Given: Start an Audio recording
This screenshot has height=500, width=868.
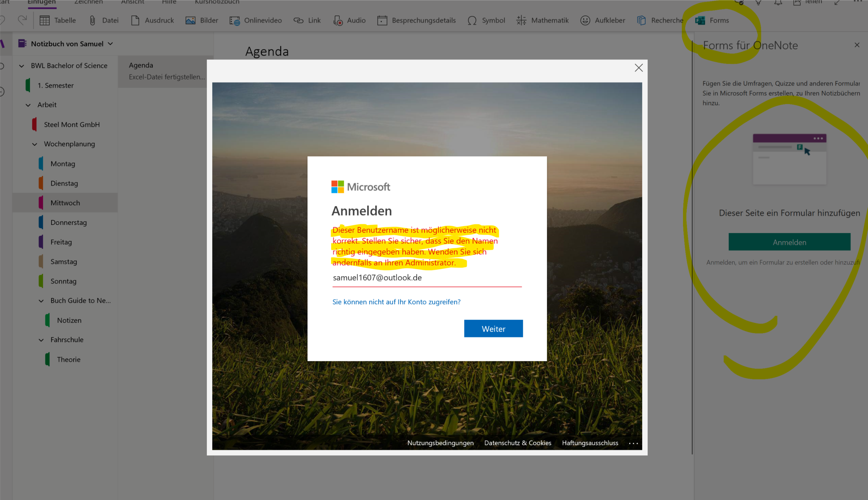Looking at the screenshot, I should [x=349, y=20].
